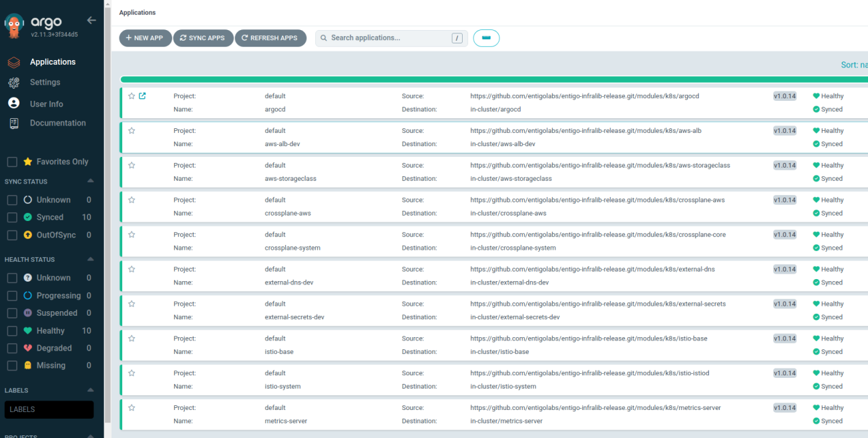Click the Applications breadcrumb title
Screen dimensions: 868x438
(x=137, y=13)
